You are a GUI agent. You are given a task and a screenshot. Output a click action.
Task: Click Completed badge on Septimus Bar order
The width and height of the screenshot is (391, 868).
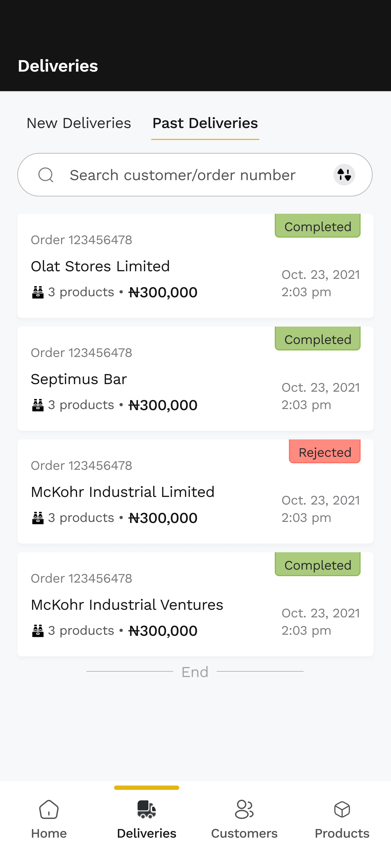pos(317,339)
